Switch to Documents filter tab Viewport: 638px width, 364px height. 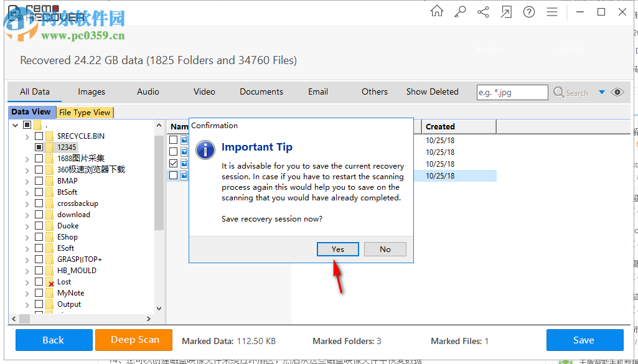261,92
